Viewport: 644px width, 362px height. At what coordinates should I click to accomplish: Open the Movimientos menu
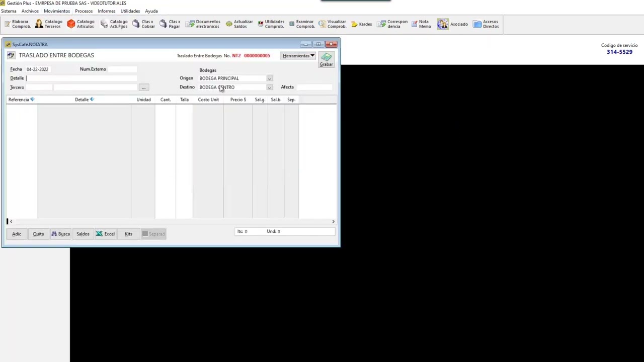click(57, 11)
